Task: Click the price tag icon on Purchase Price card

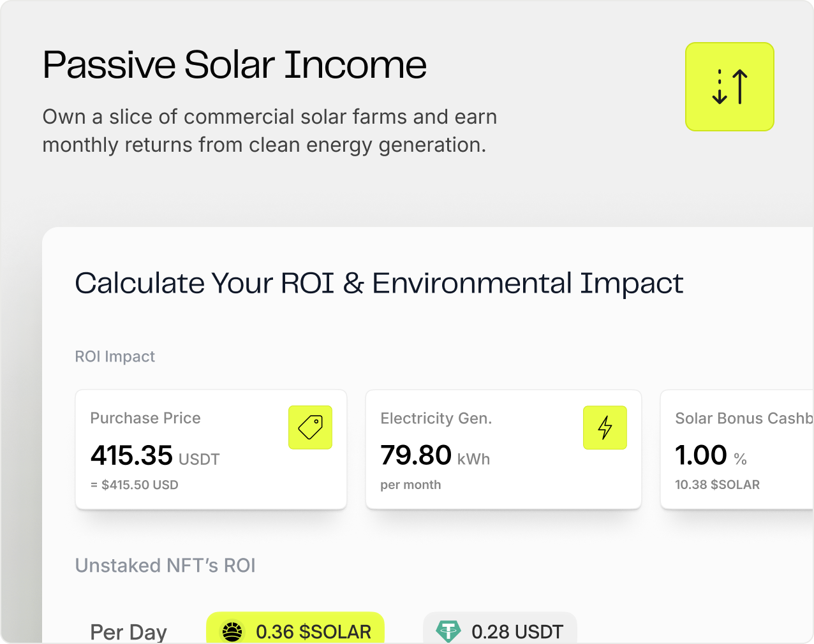Action: pos(310,427)
